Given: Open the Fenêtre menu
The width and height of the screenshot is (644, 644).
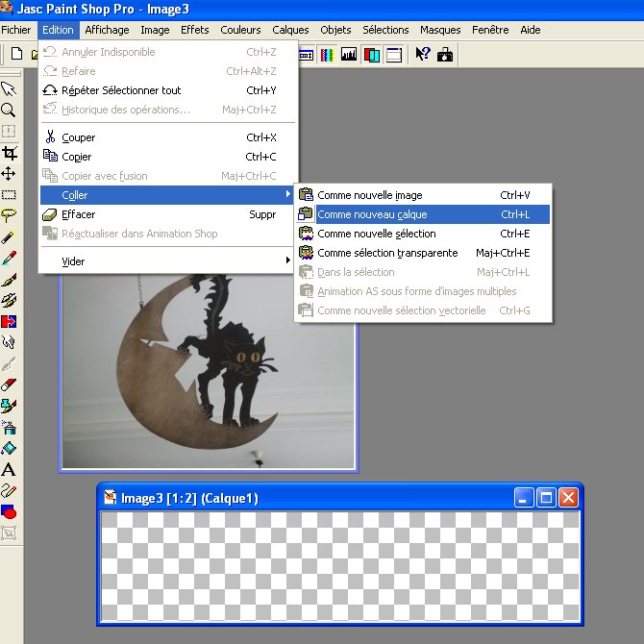Looking at the screenshot, I should (x=490, y=30).
